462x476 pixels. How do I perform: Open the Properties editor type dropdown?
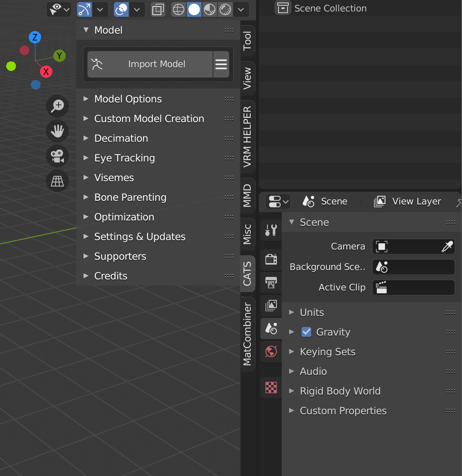pyautogui.click(x=278, y=202)
